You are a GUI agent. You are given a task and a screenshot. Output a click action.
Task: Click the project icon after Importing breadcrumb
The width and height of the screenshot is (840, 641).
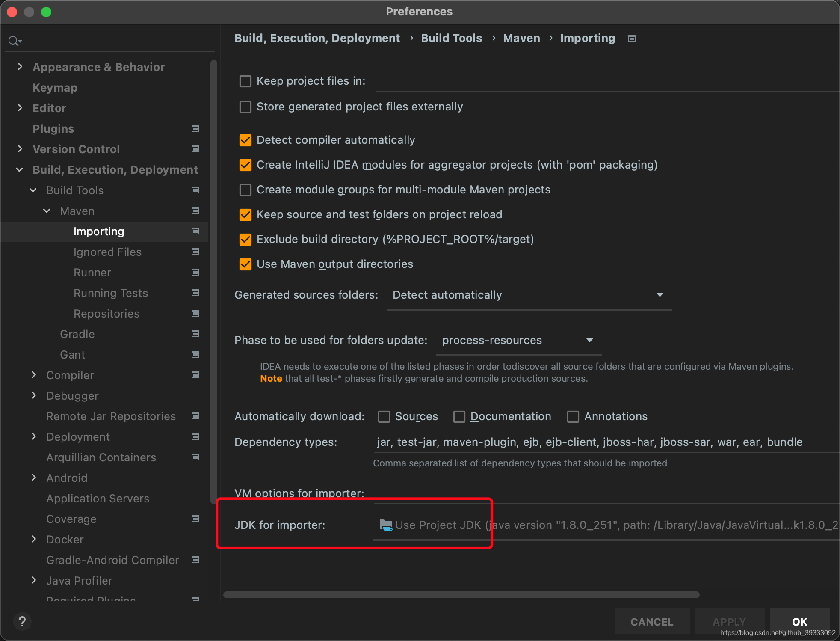pos(632,39)
